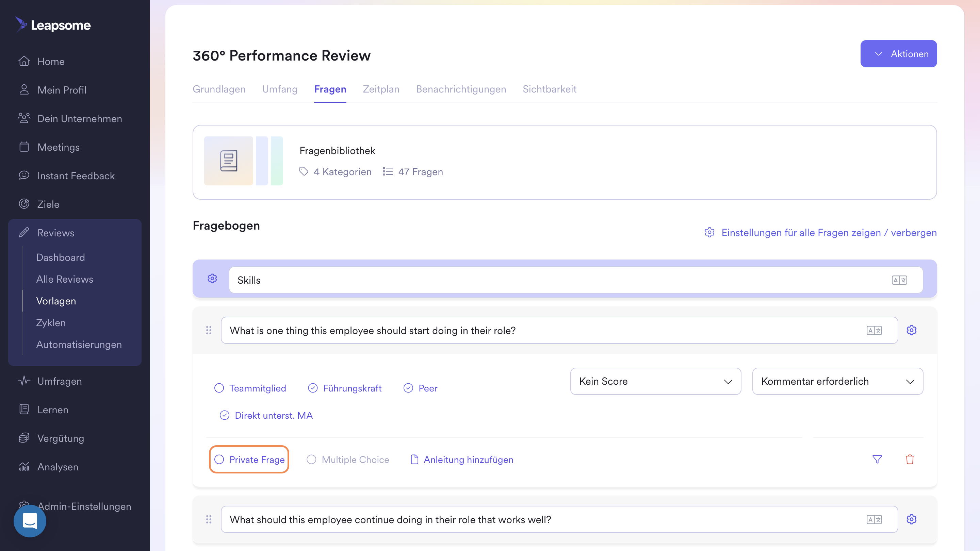Screen dimensions: 980x551
Task: Open Zyklen in sidebar
Action: [51, 322]
